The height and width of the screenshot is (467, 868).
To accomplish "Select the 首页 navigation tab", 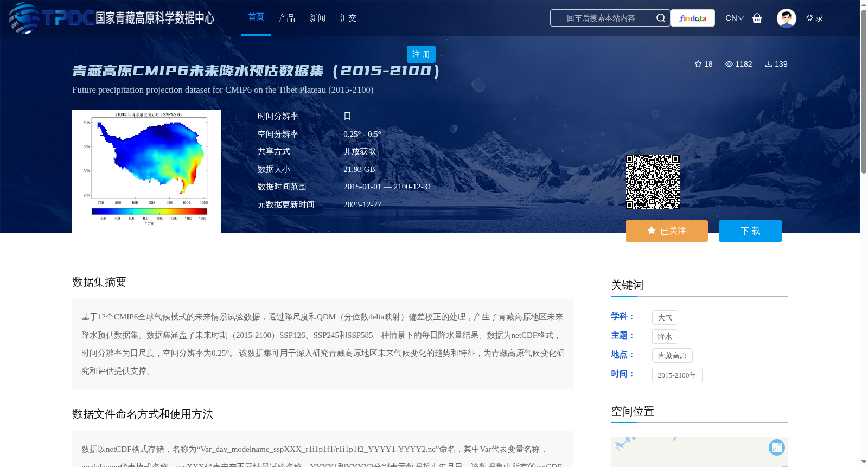I will point(256,17).
